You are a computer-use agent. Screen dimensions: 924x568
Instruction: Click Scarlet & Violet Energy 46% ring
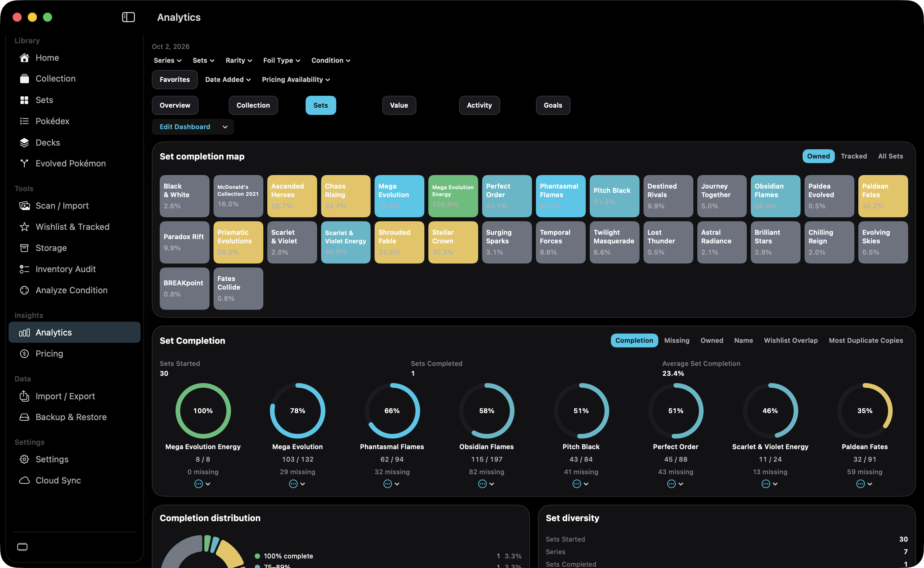[x=770, y=410]
